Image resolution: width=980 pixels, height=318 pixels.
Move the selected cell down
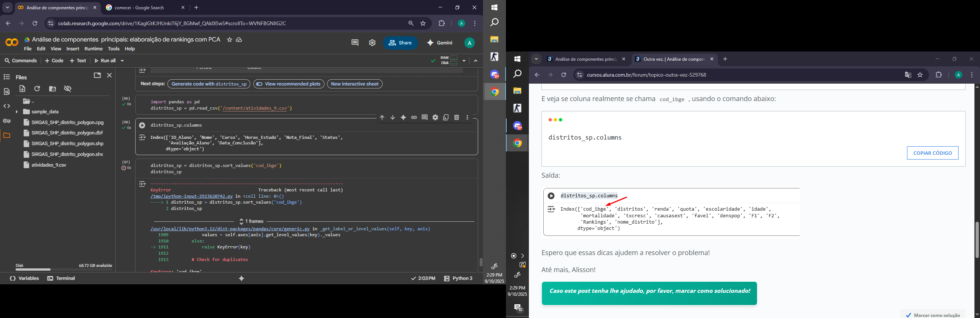(x=393, y=118)
